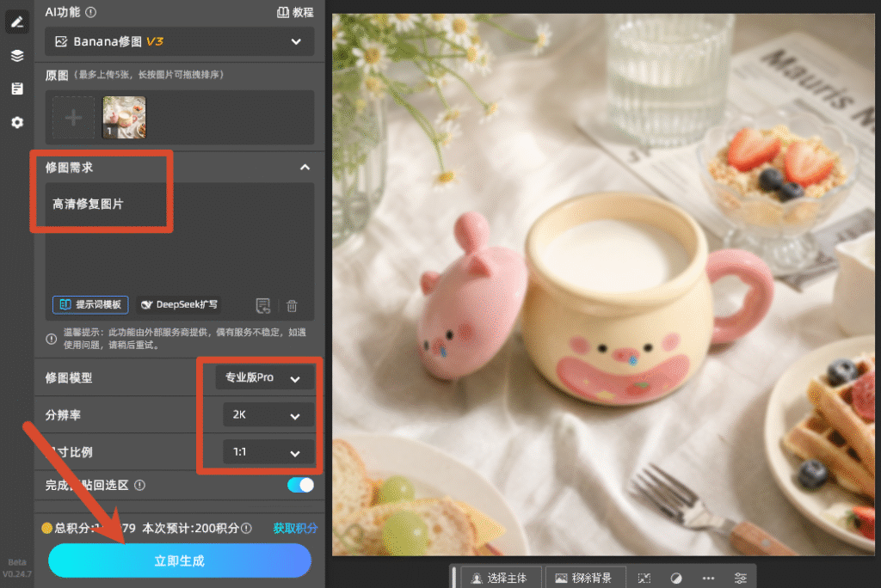Click the info icon next to AI功能
This screenshot has width=881, height=588.
(91, 12)
